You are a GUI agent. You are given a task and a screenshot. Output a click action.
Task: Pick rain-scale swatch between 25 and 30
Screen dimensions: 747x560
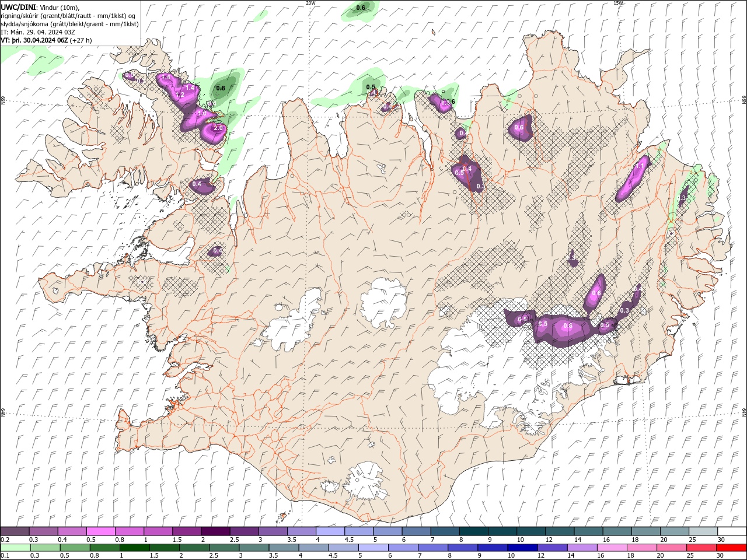pyautogui.click(x=702, y=548)
